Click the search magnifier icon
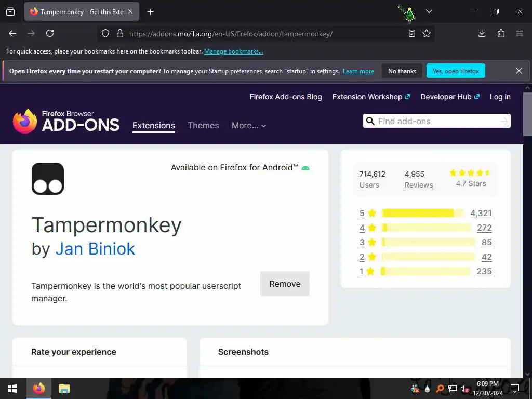 pos(370,121)
